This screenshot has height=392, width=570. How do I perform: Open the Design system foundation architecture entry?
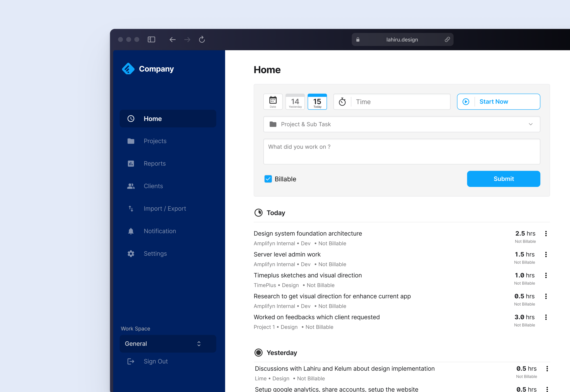coord(308,234)
